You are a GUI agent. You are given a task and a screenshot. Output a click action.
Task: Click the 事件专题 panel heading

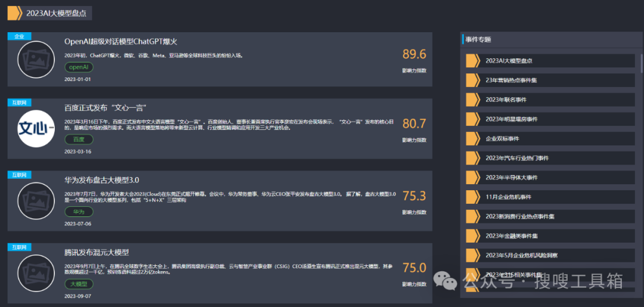pos(478,40)
